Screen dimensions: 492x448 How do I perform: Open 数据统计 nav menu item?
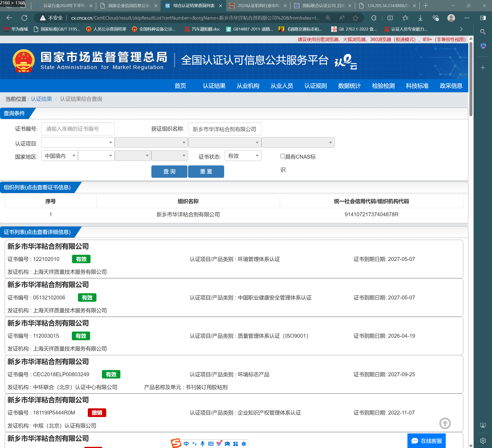pyautogui.click(x=350, y=86)
